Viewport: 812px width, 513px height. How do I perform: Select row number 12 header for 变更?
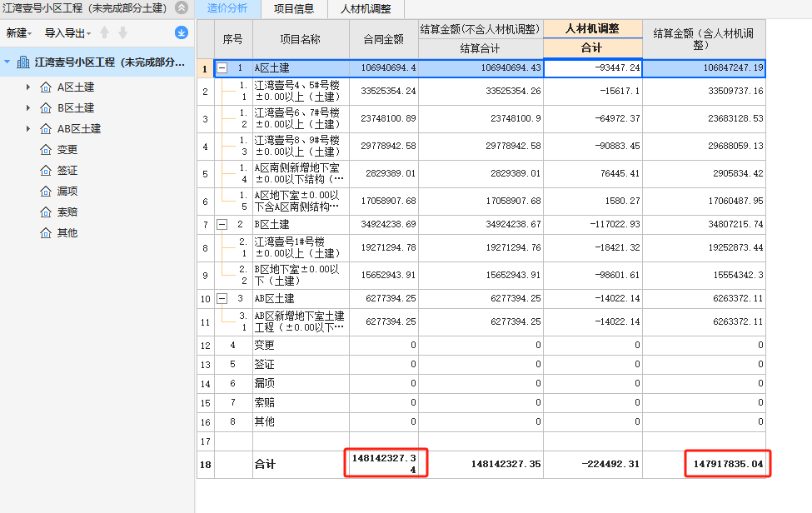[x=205, y=346]
